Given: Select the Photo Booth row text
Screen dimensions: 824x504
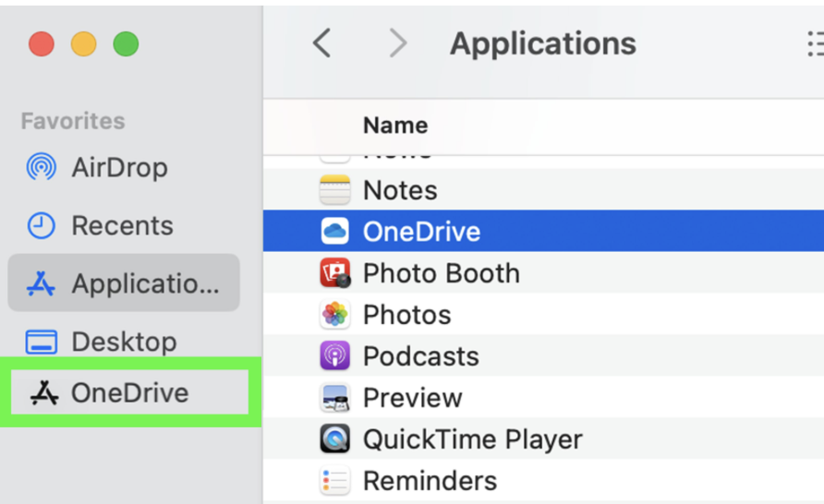Looking at the screenshot, I should [x=442, y=273].
